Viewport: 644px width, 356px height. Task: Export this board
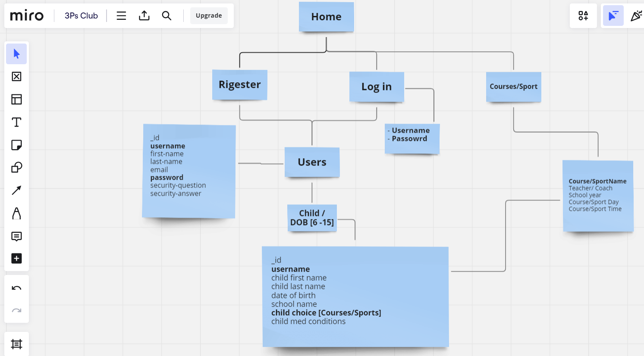click(x=144, y=16)
